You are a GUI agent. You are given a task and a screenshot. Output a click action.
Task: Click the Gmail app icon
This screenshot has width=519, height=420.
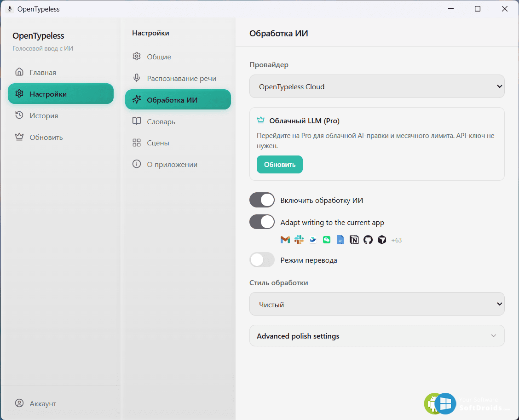tap(285, 240)
